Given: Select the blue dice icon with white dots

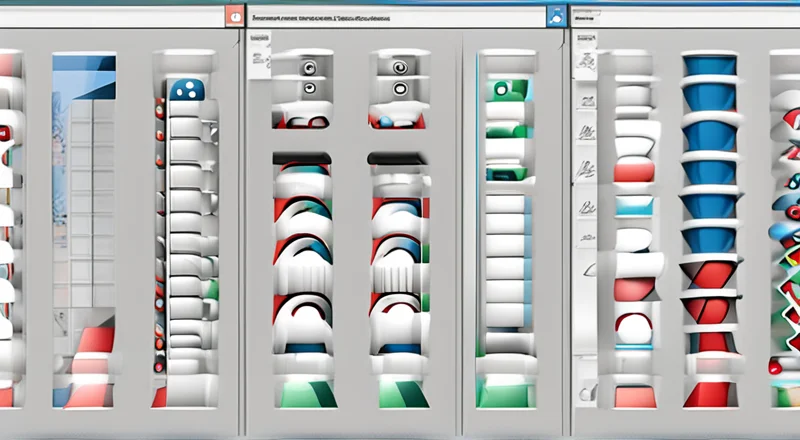Looking at the screenshot, I should [185, 92].
